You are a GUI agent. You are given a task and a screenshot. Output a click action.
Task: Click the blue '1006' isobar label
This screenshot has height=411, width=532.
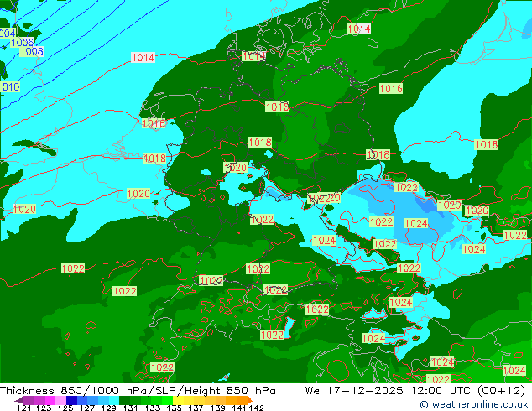(23, 43)
